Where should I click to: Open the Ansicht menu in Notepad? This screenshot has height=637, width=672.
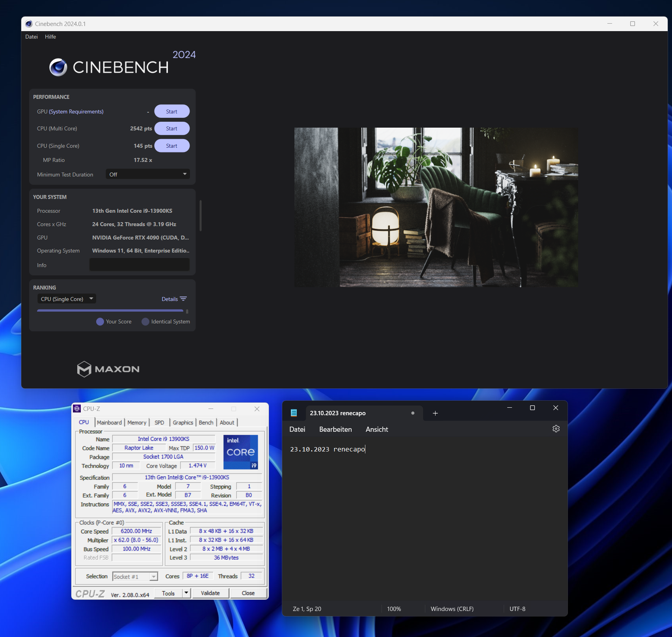377,429
